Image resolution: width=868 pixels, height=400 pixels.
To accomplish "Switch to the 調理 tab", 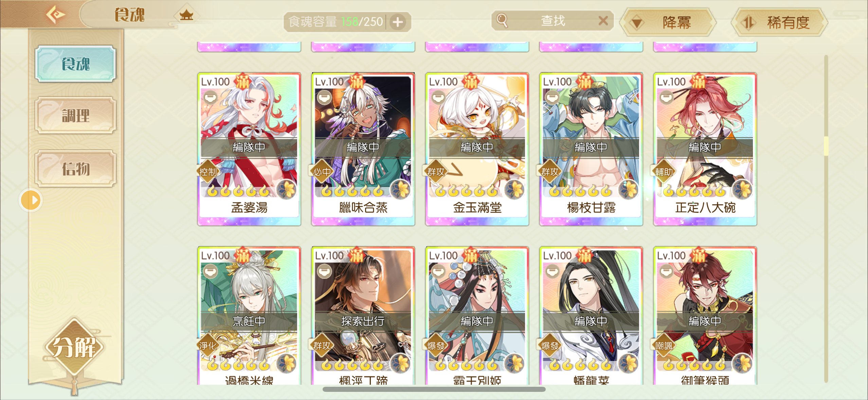I will [75, 116].
